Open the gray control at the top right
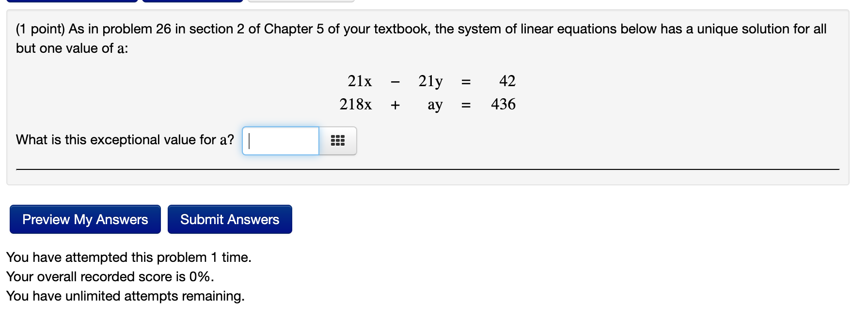This screenshot has width=868, height=318. 300,1
